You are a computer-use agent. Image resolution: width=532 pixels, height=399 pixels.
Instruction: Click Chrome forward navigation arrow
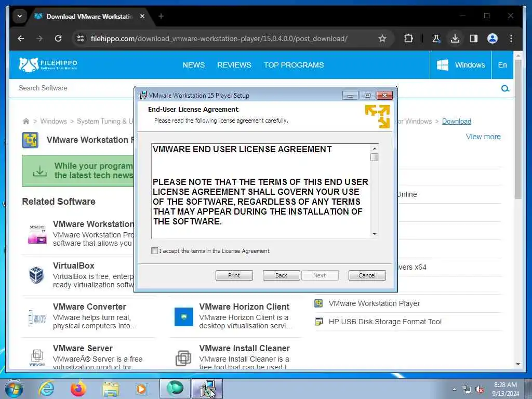(39, 38)
